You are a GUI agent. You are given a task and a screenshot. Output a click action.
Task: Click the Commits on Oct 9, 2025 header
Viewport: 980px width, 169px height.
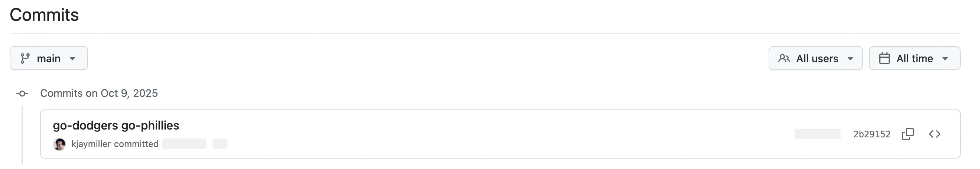[x=99, y=93]
